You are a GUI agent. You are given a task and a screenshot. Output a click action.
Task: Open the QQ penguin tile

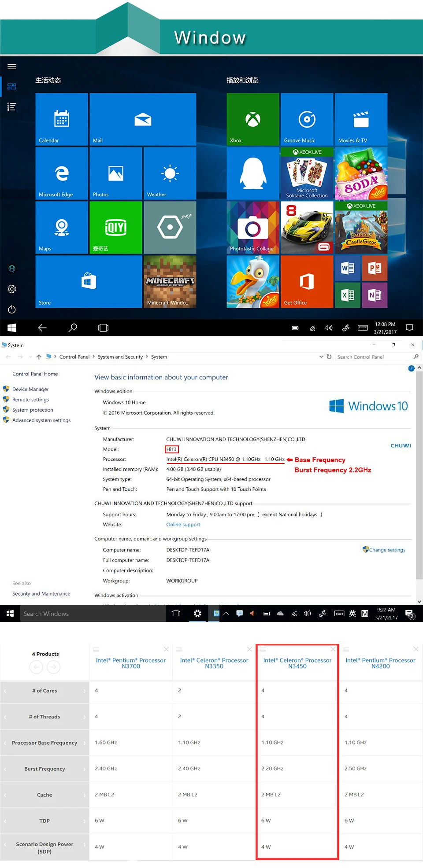(x=253, y=173)
